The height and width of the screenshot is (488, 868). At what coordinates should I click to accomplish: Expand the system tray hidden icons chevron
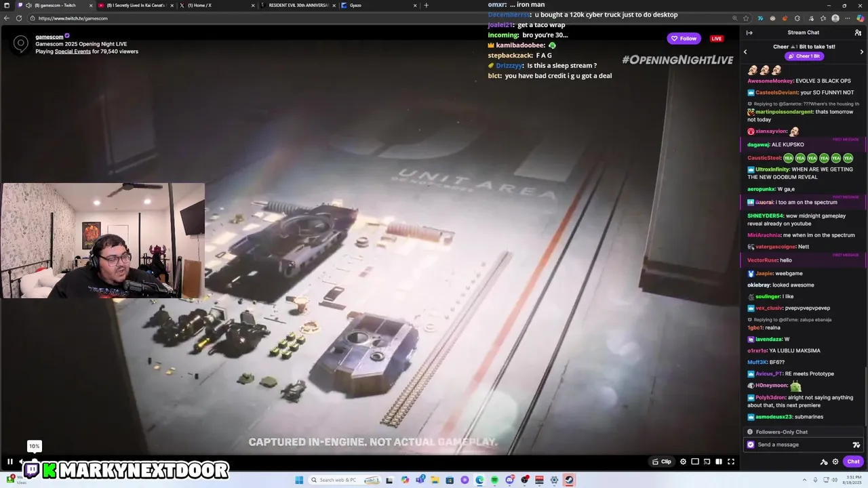click(804, 480)
